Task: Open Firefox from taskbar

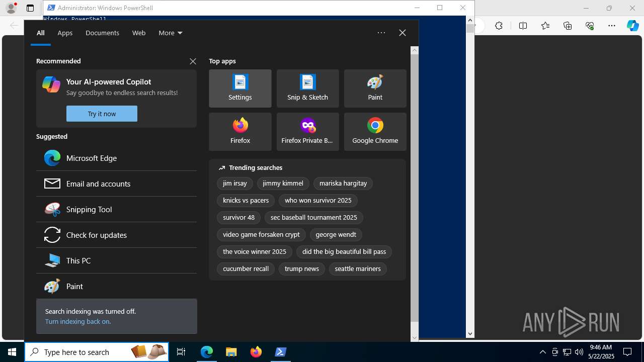Action: 256,352
